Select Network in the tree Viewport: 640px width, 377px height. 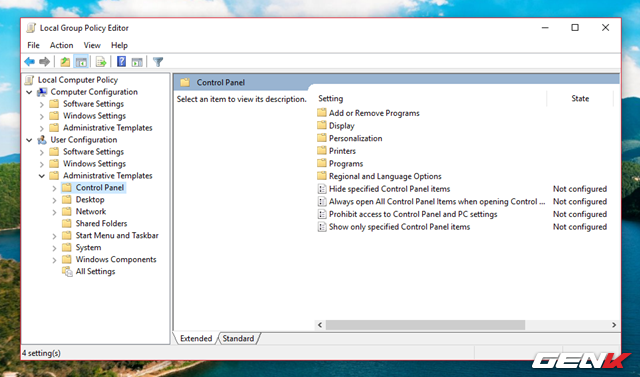tap(91, 211)
